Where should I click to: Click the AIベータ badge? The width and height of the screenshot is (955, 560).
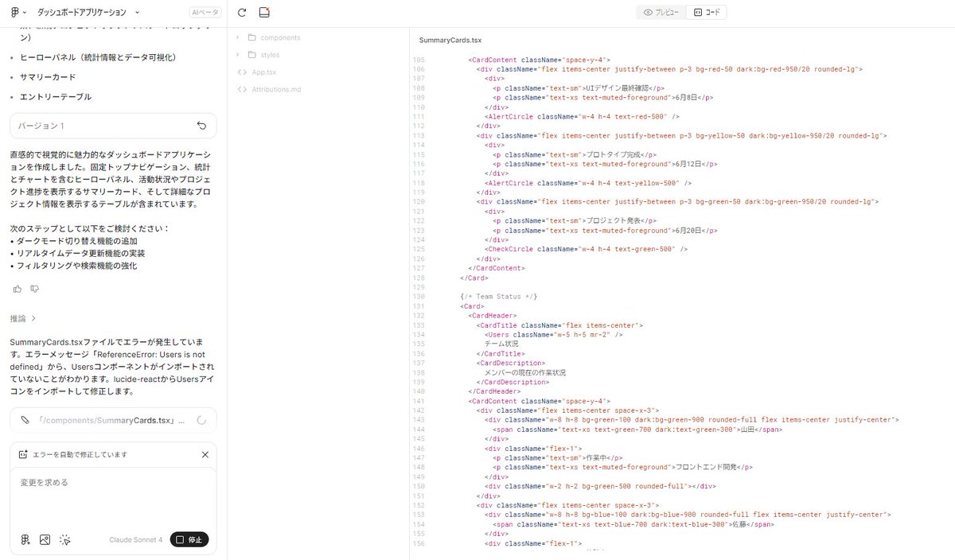tap(205, 13)
